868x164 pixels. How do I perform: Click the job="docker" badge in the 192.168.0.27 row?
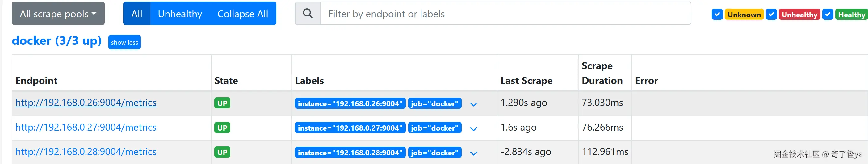[x=434, y=128]
